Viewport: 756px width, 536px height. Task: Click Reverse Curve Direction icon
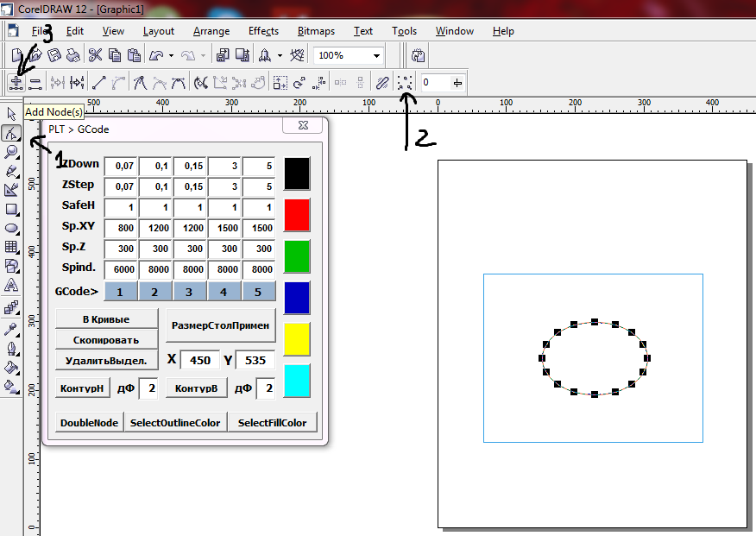pos(201,83)
